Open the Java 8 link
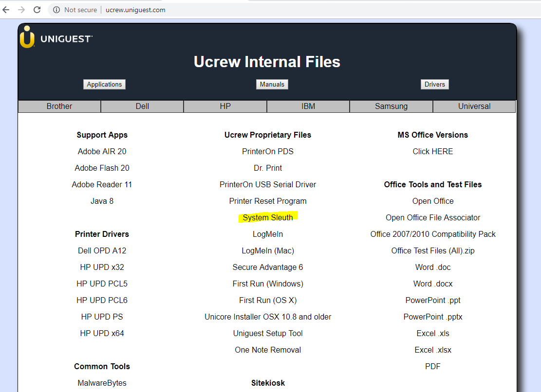This screenshot has width=541, height=392. 102,201
